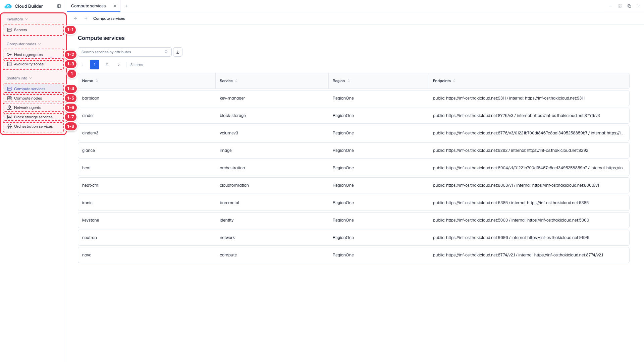Click the next page chevron
644x362 pixels.
point(119,65)
